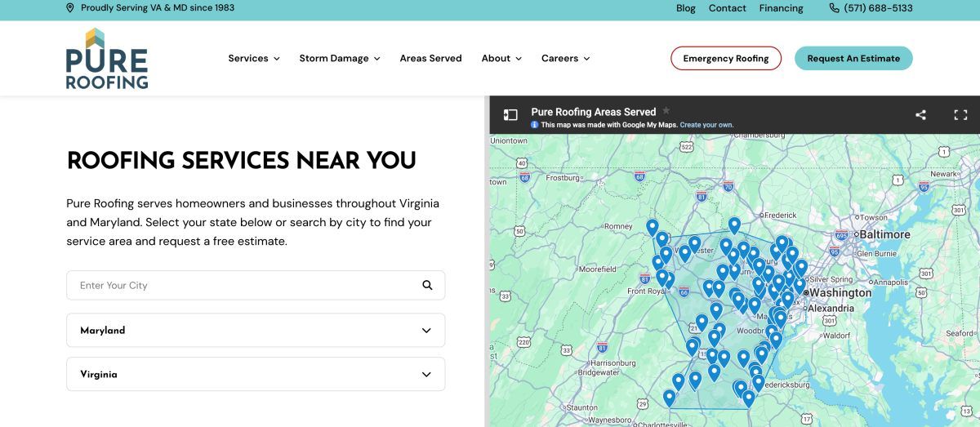Go to the Areas Served page
Viewport: 980px width, 427px height.
coord(430,58)
